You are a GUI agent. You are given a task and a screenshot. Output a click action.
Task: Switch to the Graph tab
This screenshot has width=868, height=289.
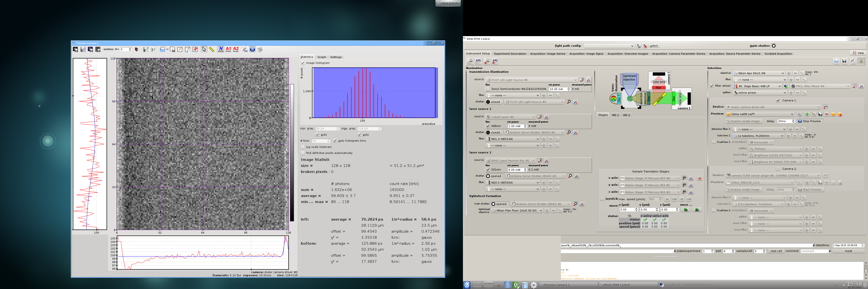(322, 57)
